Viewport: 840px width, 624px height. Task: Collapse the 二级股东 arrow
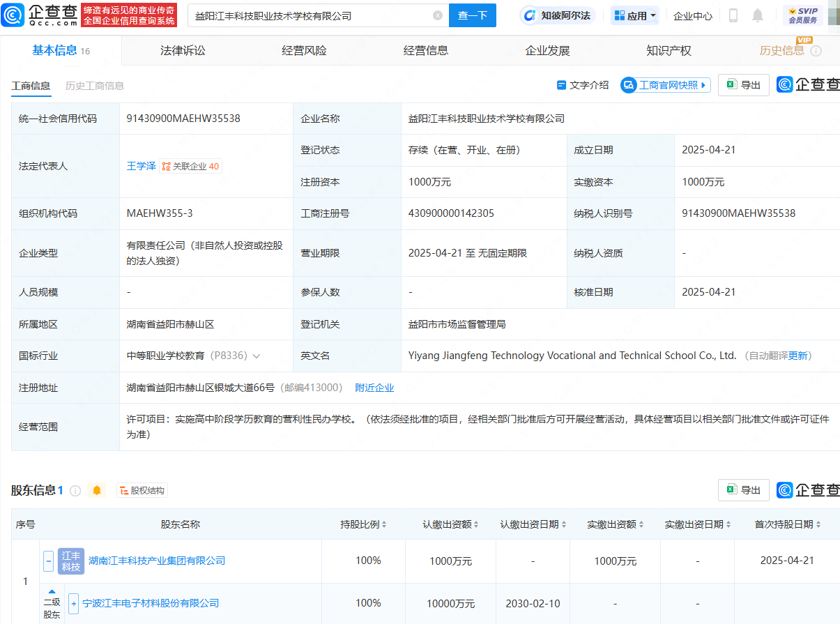(52, 593)
